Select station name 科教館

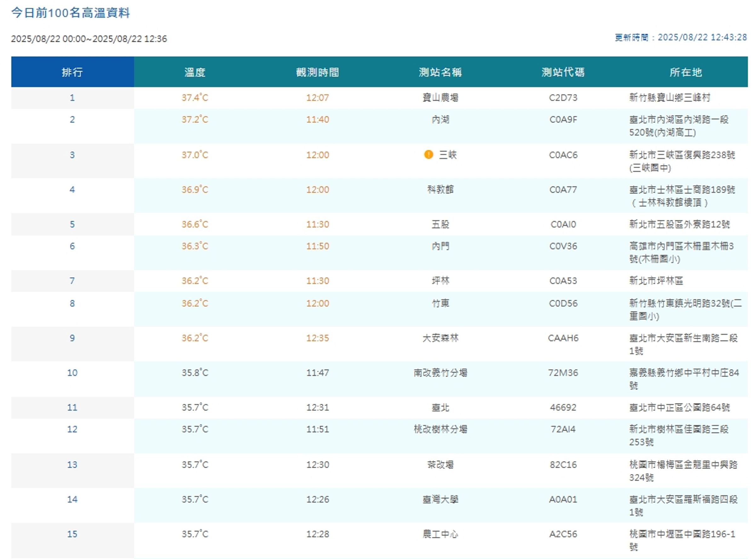coord(440,189)
